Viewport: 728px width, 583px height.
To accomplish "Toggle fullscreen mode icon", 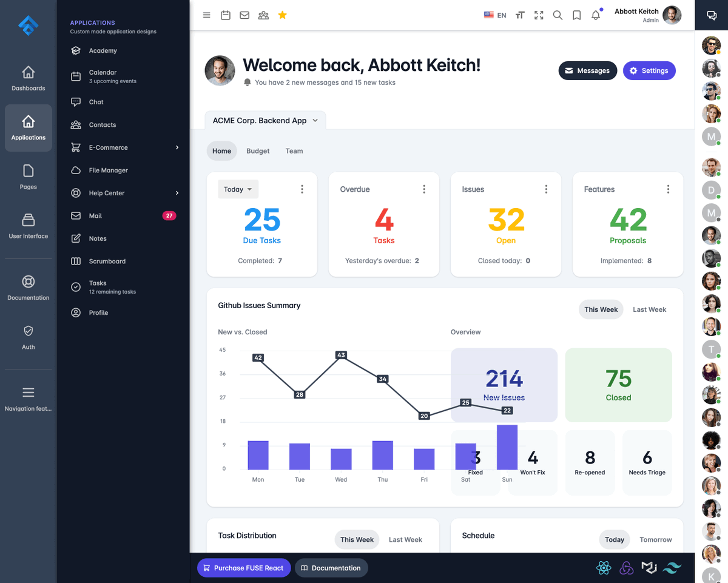I will 539,15.
